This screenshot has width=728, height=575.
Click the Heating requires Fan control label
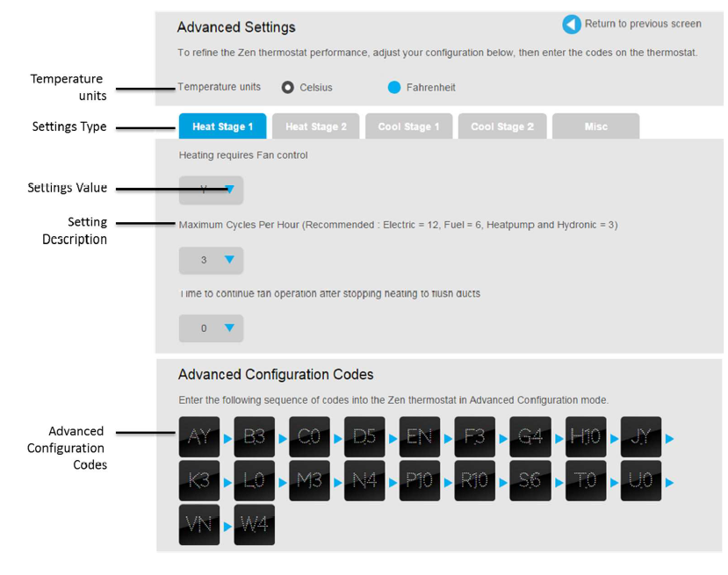coord(243,155)
